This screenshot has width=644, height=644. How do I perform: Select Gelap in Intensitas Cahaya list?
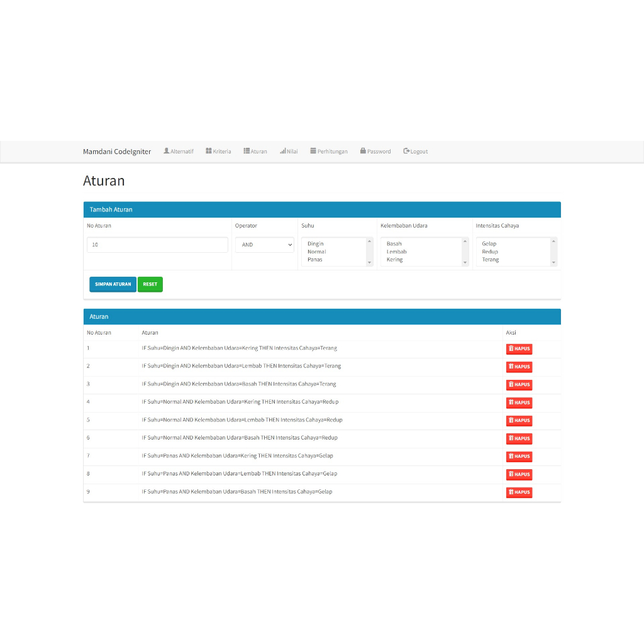[489, 243]
